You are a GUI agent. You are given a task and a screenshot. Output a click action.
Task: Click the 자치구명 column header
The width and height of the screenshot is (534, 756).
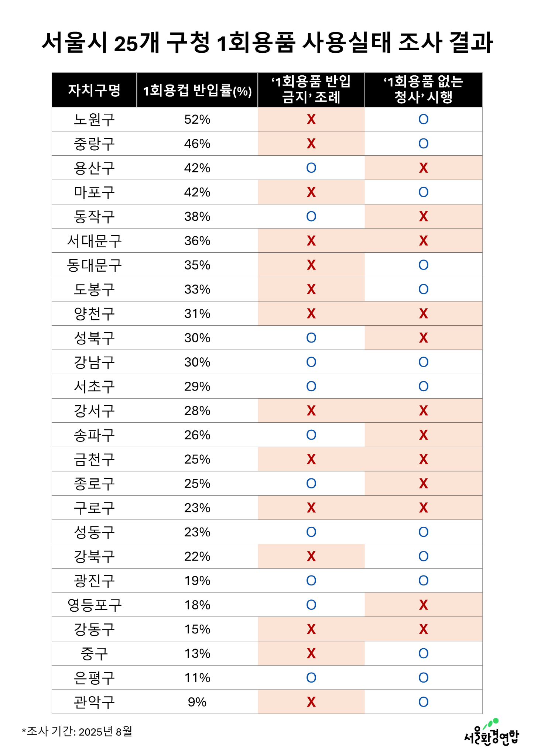coord(94,90)
